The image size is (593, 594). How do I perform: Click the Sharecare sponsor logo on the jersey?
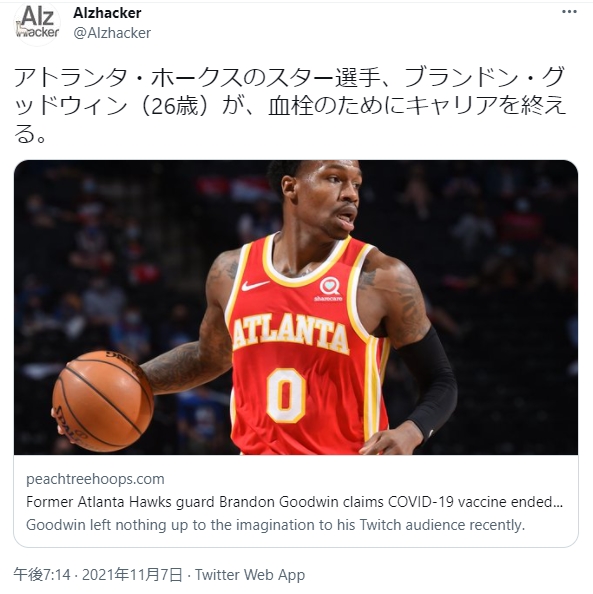329,289
